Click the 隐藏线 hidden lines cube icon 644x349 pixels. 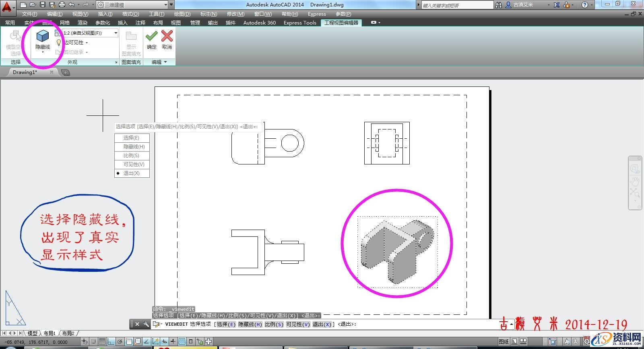42,37
